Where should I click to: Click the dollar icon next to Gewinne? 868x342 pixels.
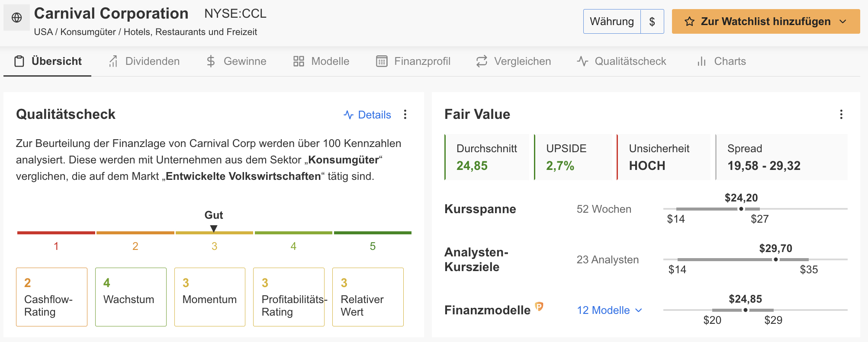coord(211,61)
